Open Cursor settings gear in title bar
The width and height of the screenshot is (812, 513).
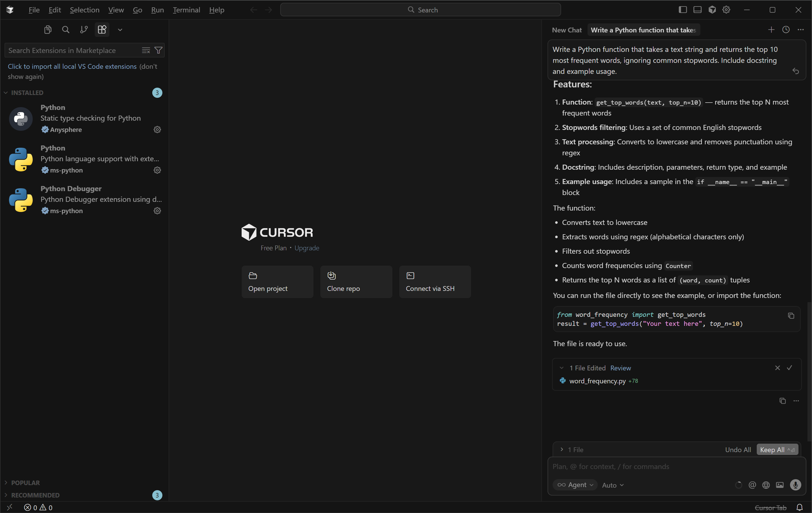pos(726,10)
